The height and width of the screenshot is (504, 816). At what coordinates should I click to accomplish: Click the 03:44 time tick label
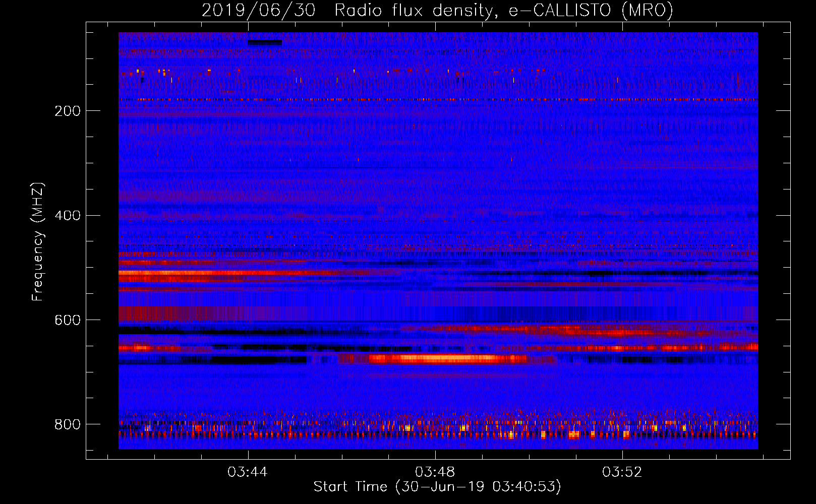click(247, 472)
